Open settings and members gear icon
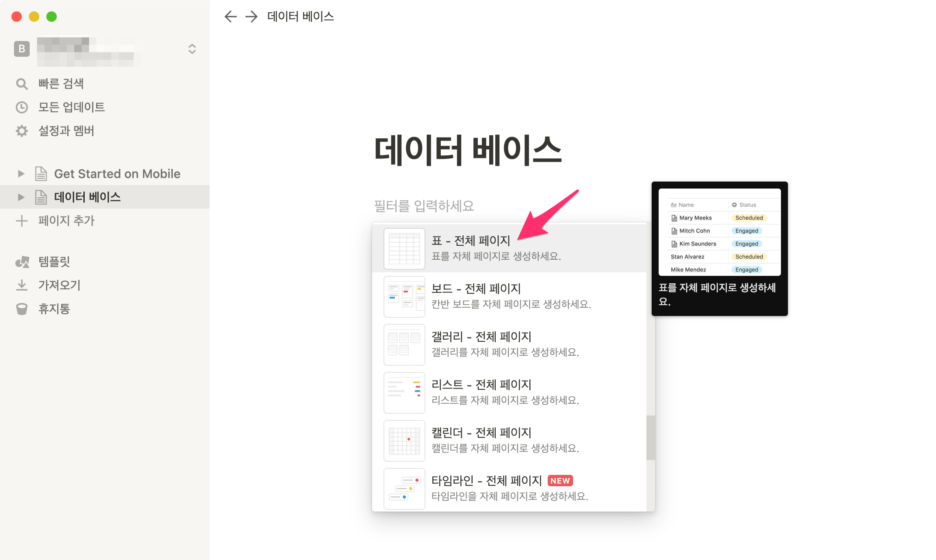The width and height of the screenshot is (936, 560). [x=22, y=131]
